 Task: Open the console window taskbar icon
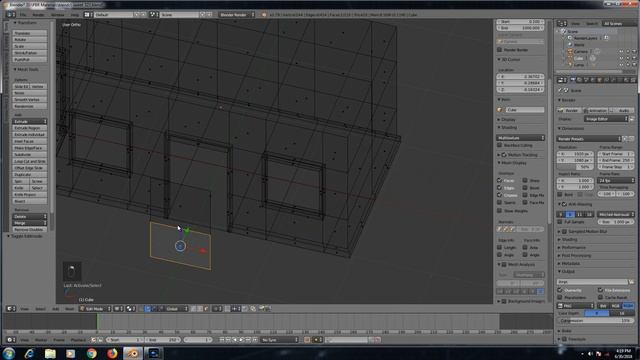[x=153, y=353]
